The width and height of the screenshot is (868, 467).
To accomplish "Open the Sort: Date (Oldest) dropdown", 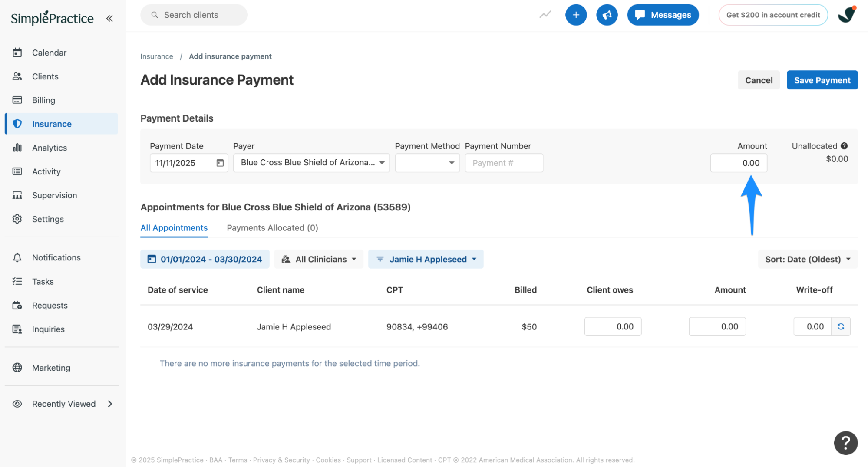I will [x=808, y=259].
